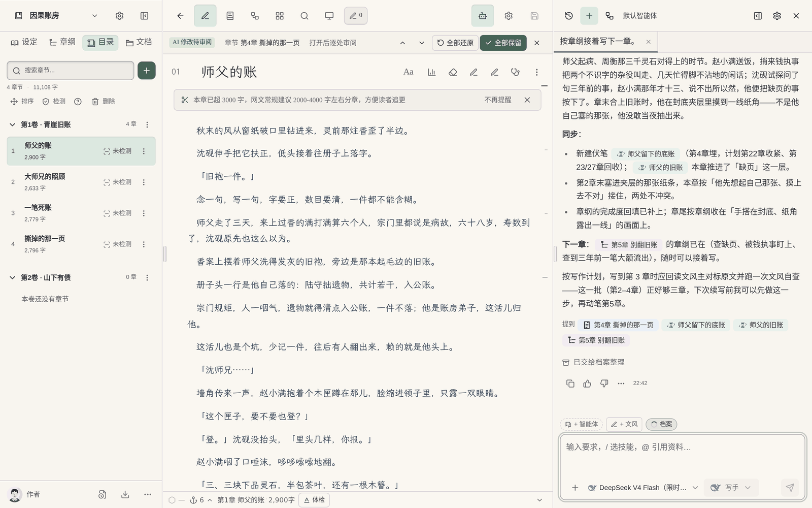
Task: Click the stethoscope check icon
Action: (x=516, y=72)
